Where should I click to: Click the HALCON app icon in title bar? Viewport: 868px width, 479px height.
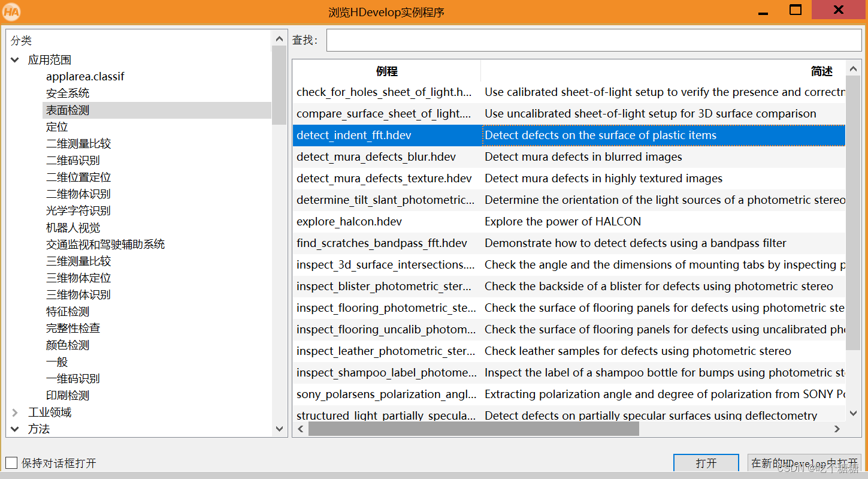pyautogui.click(x=11, y=11)
